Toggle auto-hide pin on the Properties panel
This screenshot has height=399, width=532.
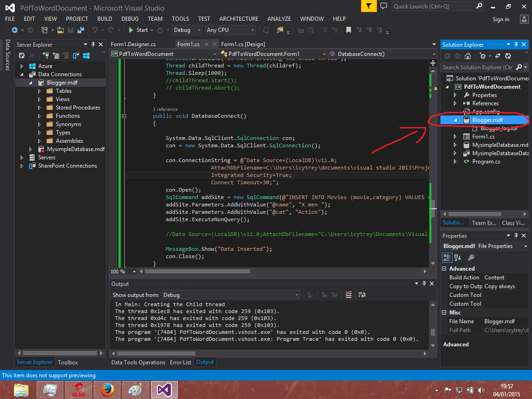coord(516,236)
